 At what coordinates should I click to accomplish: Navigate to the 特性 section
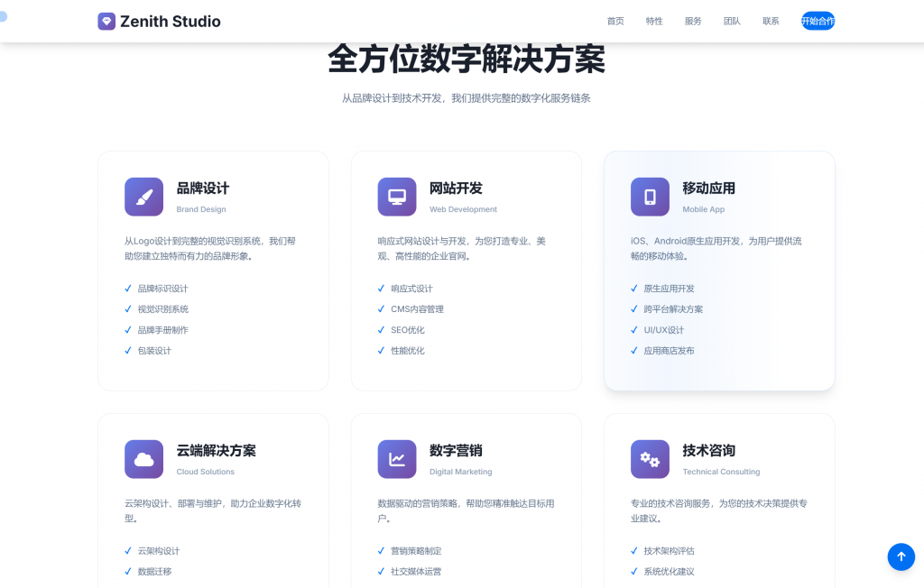click(x=653, y=21)
